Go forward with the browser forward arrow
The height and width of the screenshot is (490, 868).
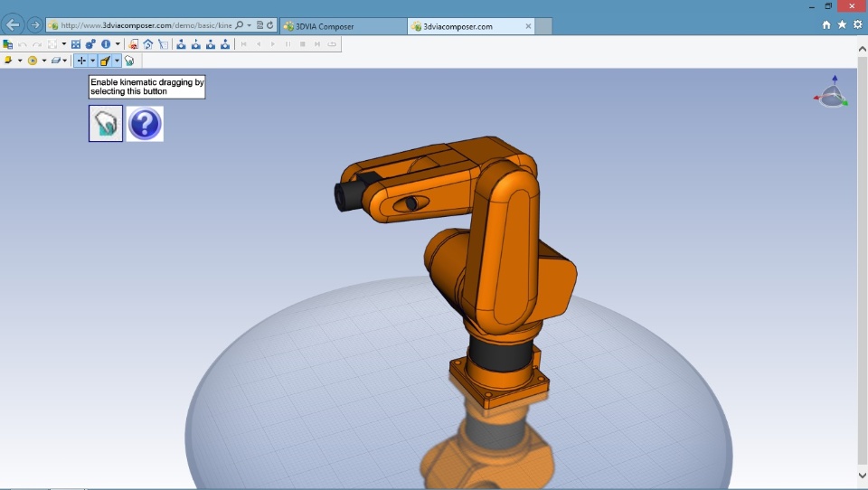[x=35, y=25]
